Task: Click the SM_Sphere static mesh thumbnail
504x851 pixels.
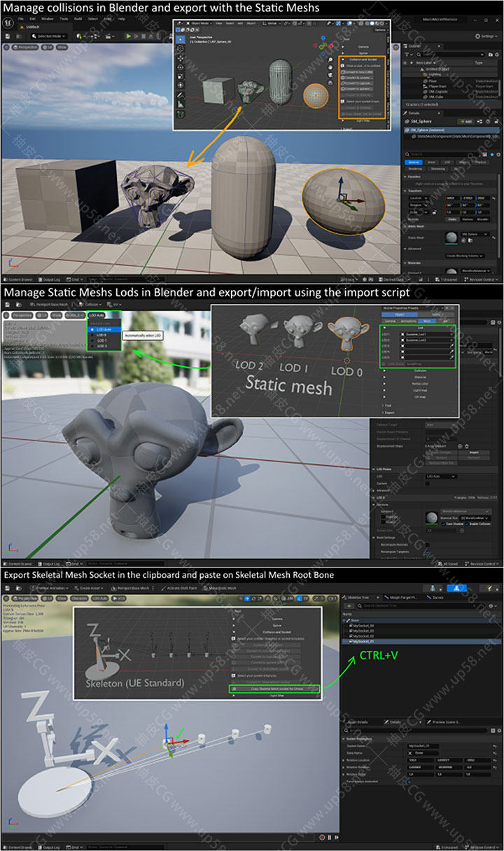Action: [451, 237]
